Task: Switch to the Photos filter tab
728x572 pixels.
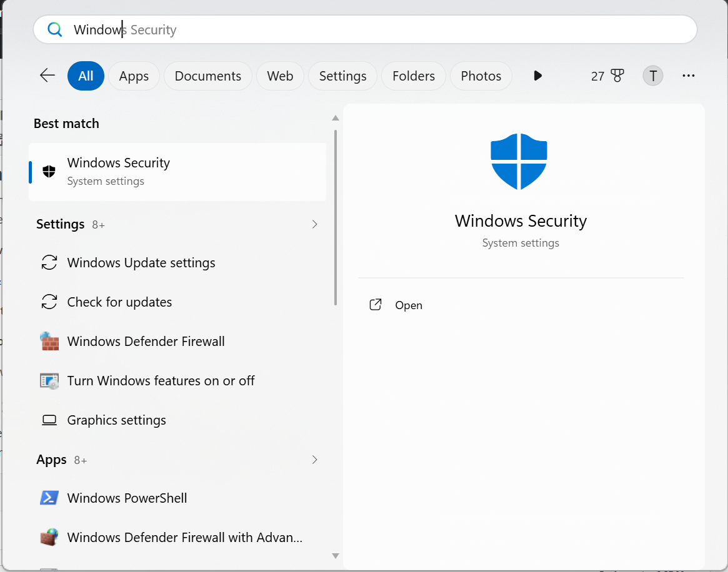Action: 481,76
